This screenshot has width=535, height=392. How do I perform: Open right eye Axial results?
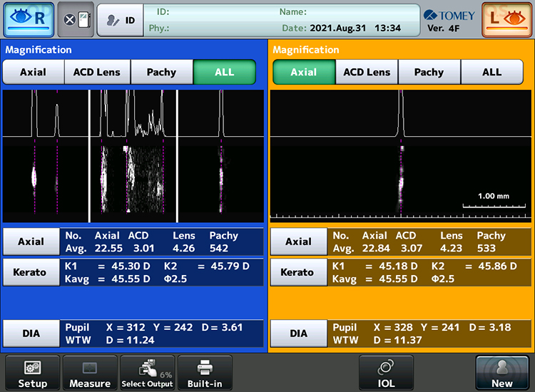pos(33,242)
